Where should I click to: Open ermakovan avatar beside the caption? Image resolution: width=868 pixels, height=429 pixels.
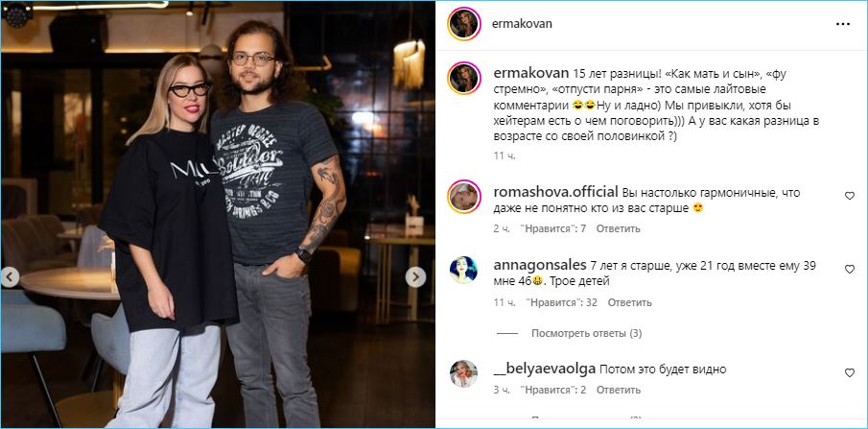(464, 78)
